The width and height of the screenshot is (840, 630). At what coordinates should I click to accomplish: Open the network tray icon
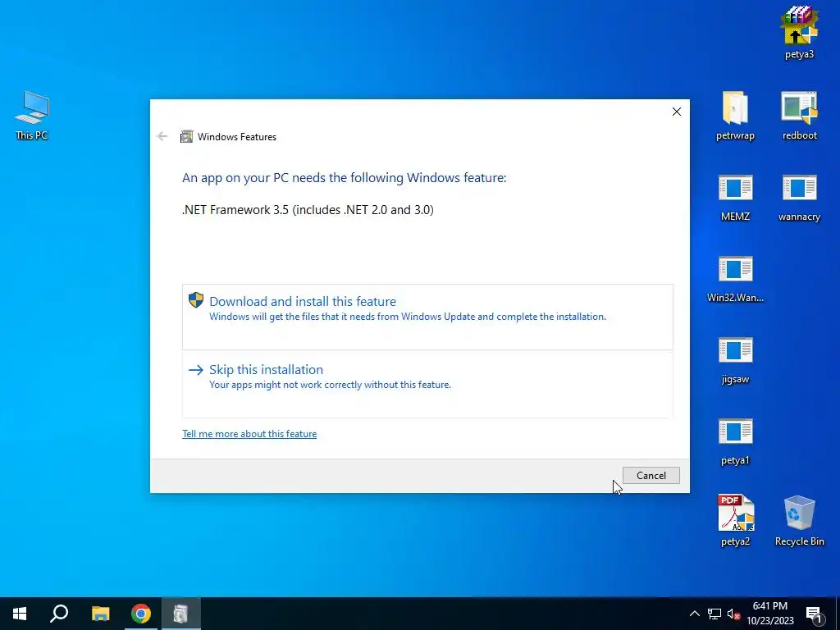tap(714, 614)
